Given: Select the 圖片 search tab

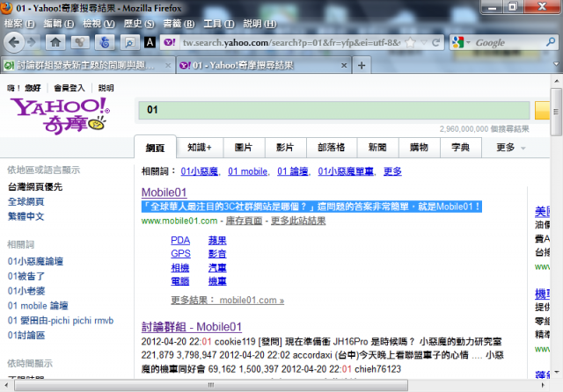Looking at the screenshot, I should point(244,148).
